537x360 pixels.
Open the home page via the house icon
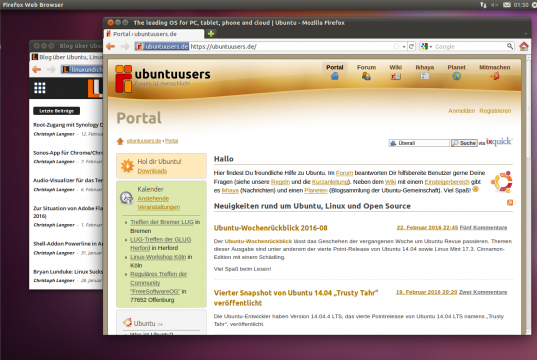(524, 46)
